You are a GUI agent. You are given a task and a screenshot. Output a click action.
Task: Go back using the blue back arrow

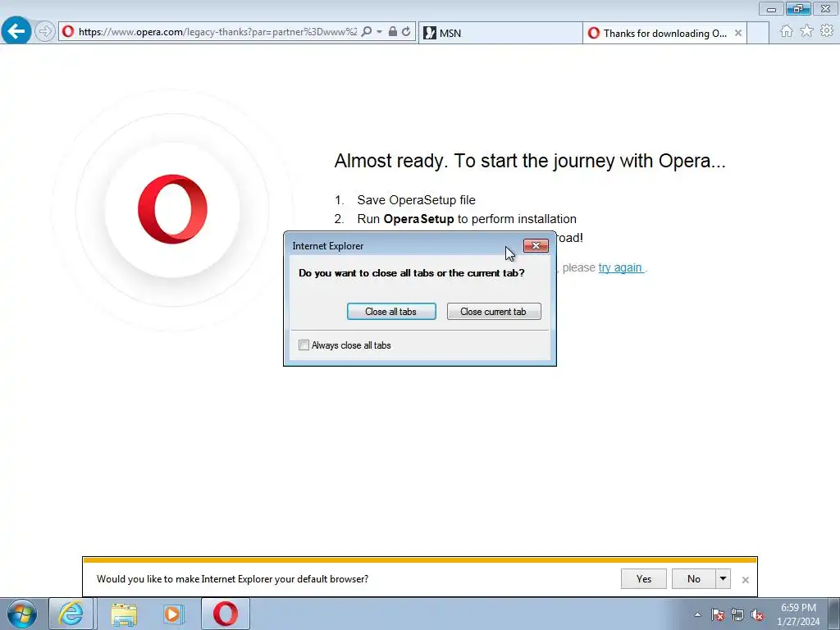[16, 31]
